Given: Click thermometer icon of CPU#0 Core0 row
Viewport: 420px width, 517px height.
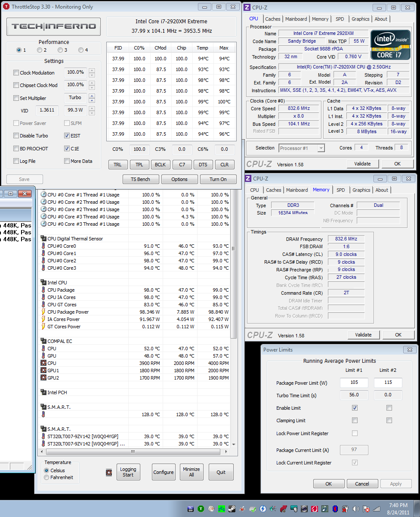Looking at the screenshot, I should (43, 246).
